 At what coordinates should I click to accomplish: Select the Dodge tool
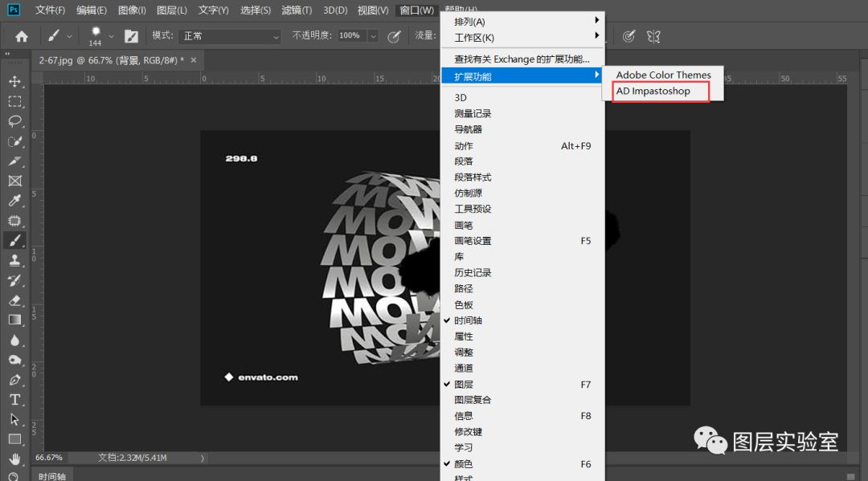[15, 360]
